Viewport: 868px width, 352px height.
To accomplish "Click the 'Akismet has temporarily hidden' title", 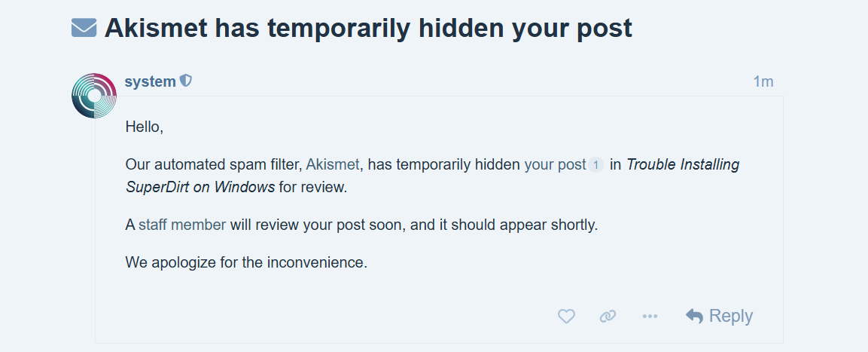I will point(368,28).
